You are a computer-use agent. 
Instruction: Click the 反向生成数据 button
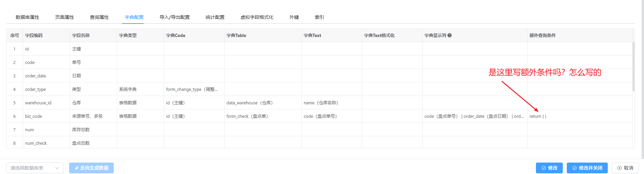click(x=91, y=168)
